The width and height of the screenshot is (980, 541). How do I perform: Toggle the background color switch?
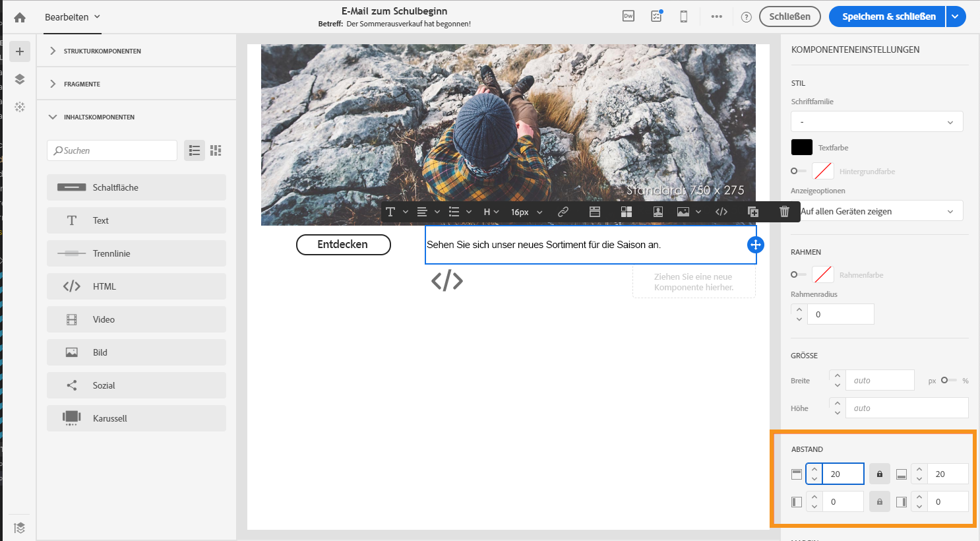798,171
